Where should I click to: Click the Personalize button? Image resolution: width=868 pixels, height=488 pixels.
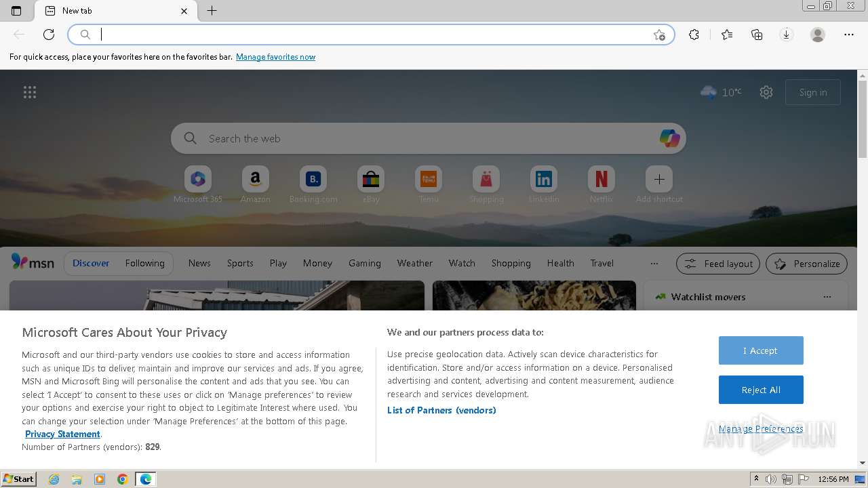807,264
